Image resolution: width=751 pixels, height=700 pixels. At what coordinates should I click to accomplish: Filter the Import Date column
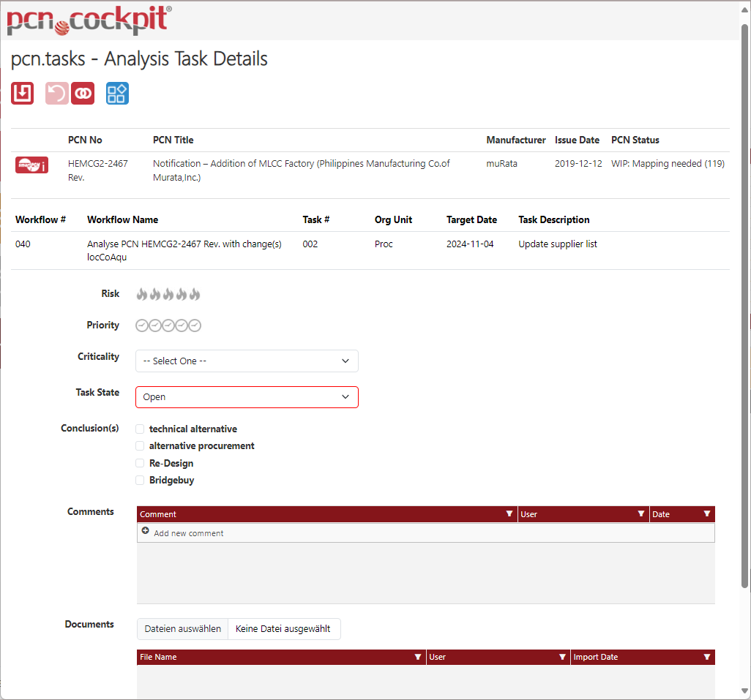click(x=706, y=657)
